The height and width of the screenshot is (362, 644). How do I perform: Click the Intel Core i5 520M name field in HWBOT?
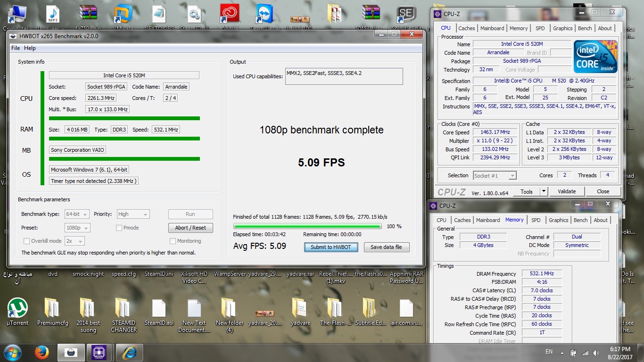124,75
